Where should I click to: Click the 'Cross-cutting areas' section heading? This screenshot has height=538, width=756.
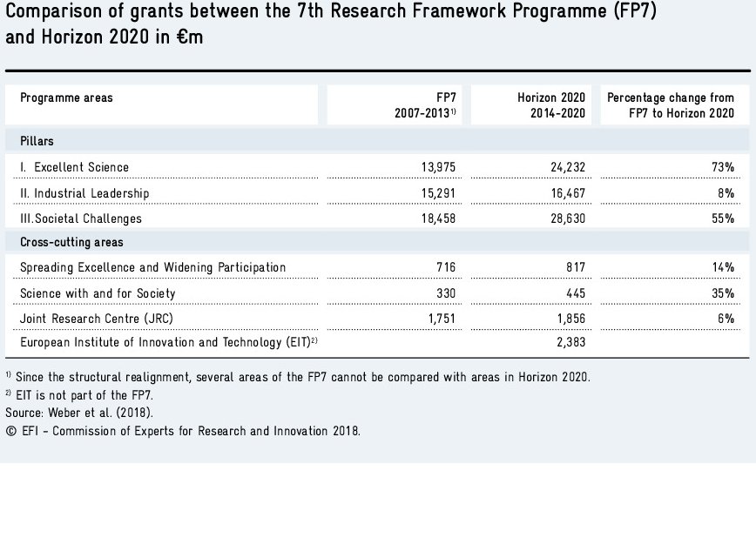tap(71, 242)
